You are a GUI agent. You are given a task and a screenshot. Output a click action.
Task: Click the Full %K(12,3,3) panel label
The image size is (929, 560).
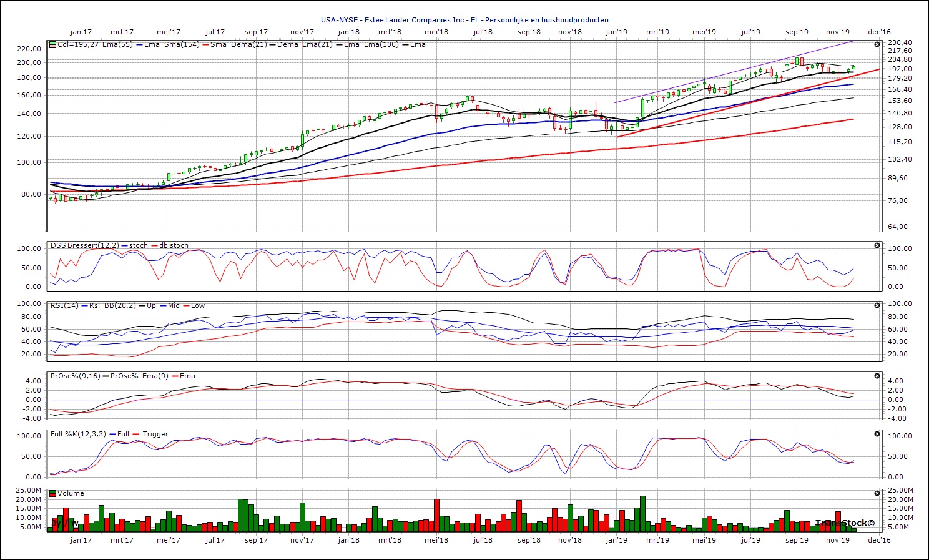point(79,434)
